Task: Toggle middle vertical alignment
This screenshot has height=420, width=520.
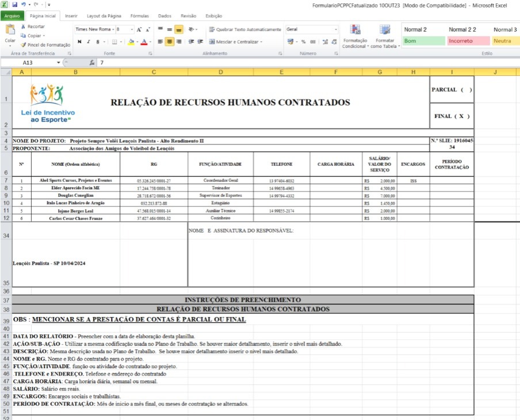Action: (170, 29)
